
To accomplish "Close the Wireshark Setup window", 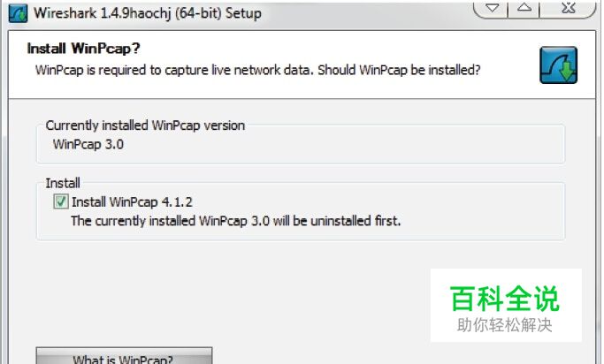I will tap(568, 9).
